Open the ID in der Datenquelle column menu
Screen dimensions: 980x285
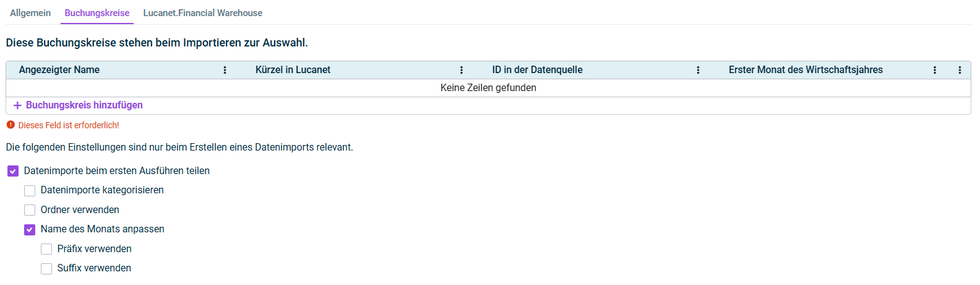pyautogui.click(x=698, y=70)
